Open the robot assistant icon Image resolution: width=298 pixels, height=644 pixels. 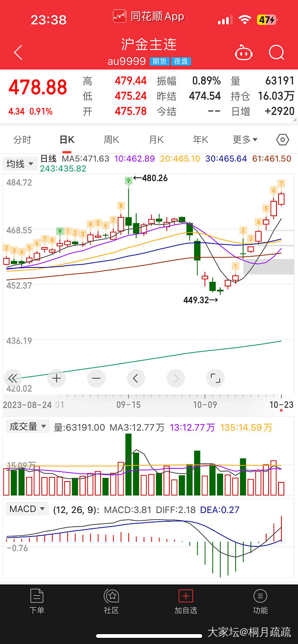click(243, 53)
